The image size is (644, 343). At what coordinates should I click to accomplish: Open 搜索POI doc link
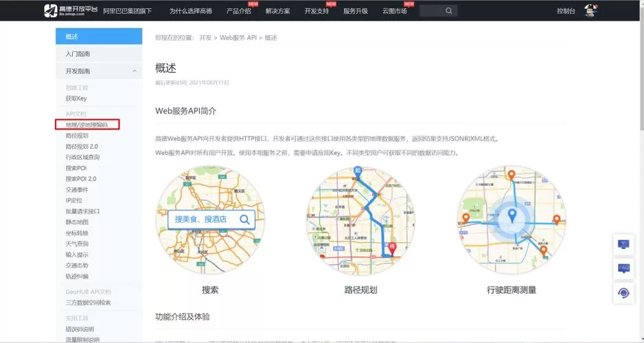click(x=76, y=168)
